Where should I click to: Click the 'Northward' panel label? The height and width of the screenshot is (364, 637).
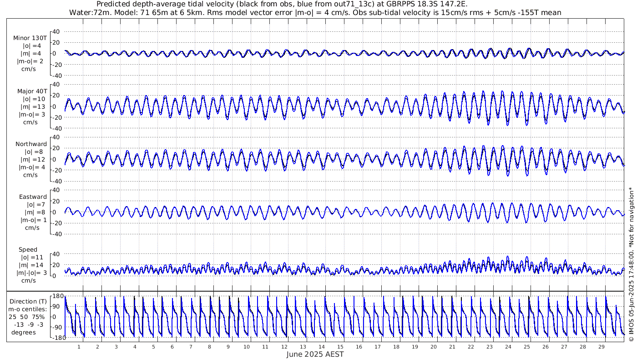point(31,144)
